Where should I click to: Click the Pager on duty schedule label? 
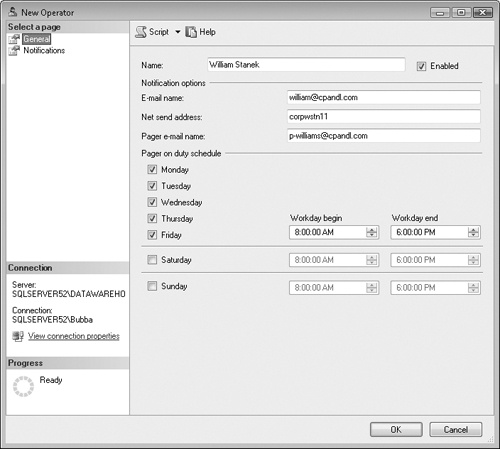tap(181, 153)
